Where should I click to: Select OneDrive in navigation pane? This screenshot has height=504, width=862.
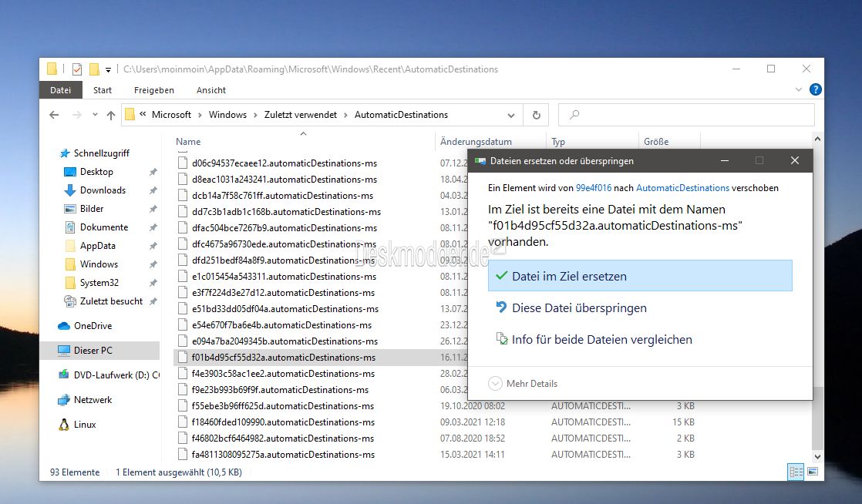point(93,326)
